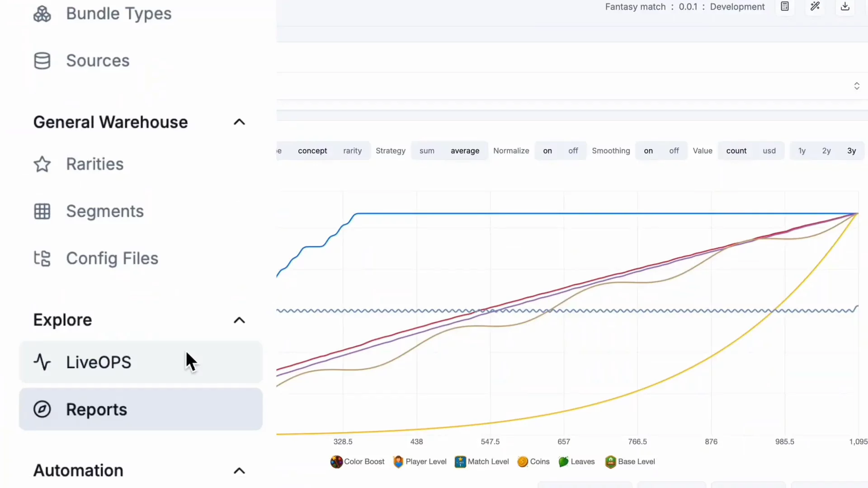Toggle Coins series in chart legend
Viewport: 868px width, 488px height.
(x=533, y=462)
